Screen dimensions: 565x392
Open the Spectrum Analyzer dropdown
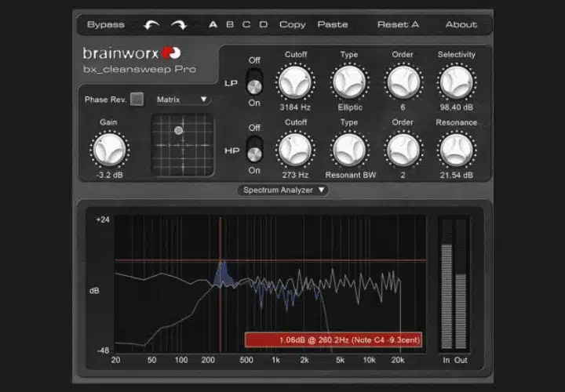click(x=283, y=190)
